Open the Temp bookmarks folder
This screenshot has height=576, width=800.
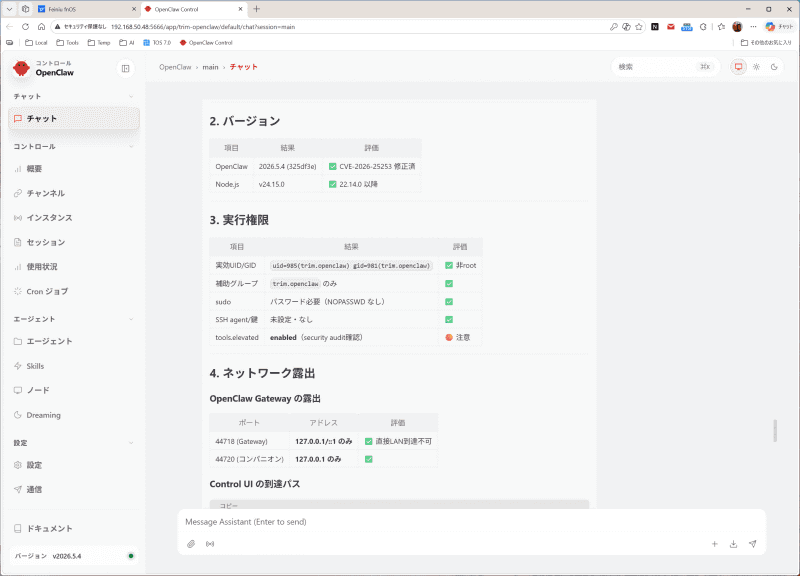click(x=99, y=43)
